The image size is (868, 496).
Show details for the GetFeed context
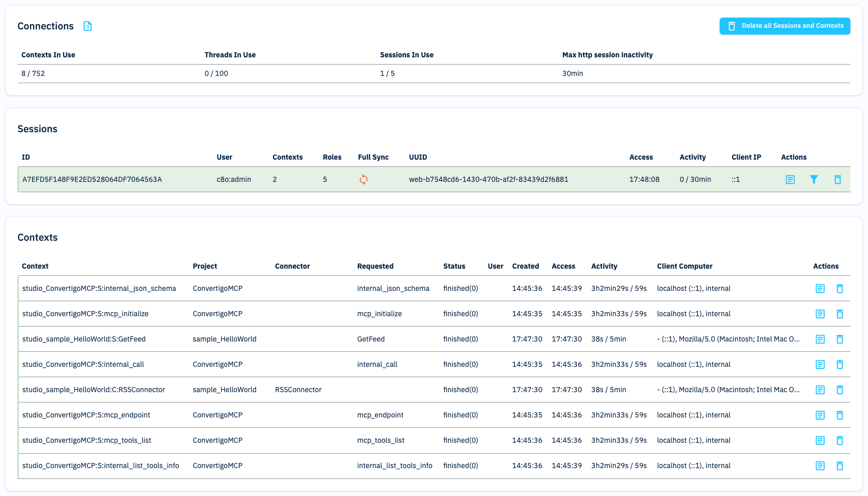point(820,339)
